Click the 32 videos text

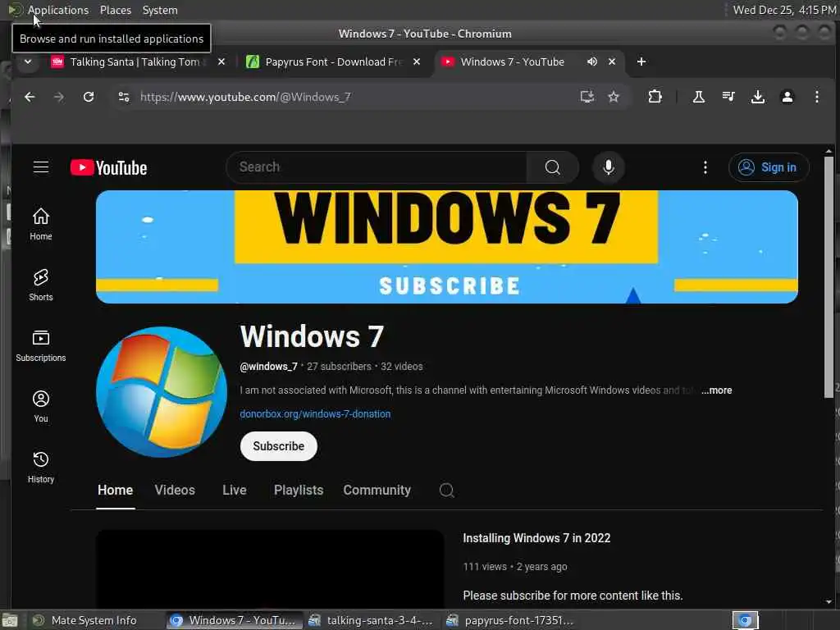pos(401,367)
